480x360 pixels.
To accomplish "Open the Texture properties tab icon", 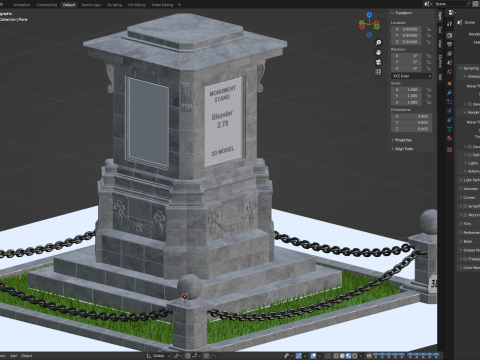I will pyautogui.click(x=450, y=150).
